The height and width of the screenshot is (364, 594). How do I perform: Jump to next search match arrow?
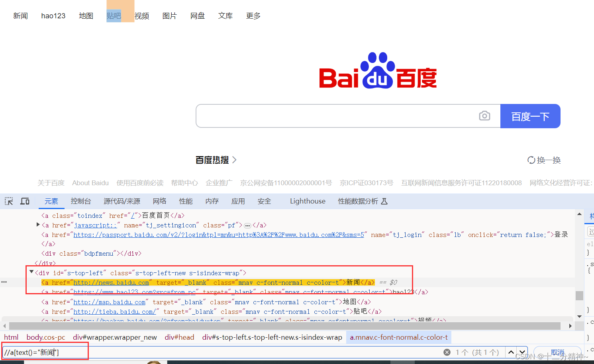(522, 352)
